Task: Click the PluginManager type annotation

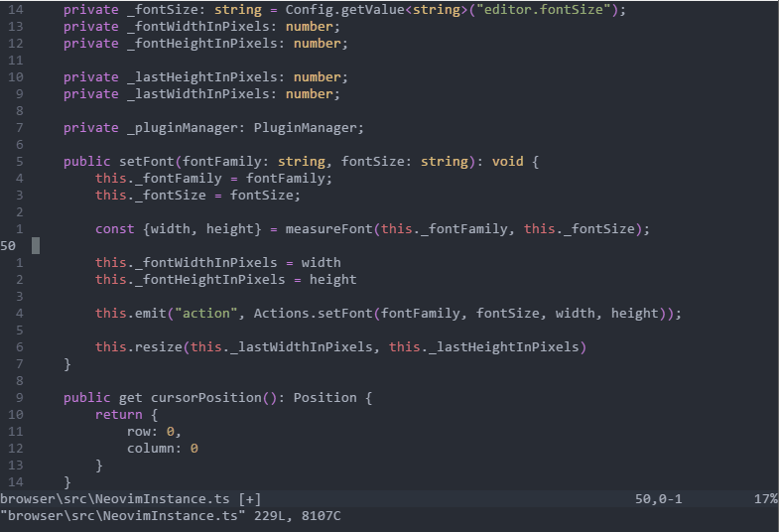Action: click(305, 128)
